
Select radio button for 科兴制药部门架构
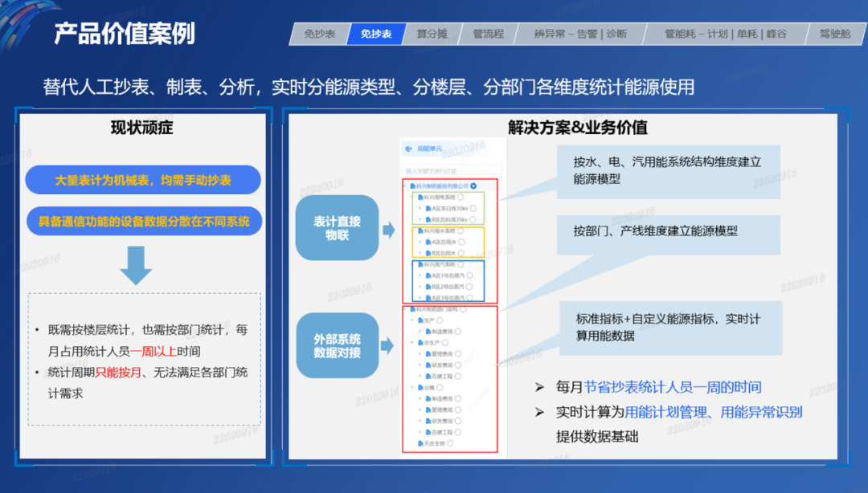click(x=463, y=309)
